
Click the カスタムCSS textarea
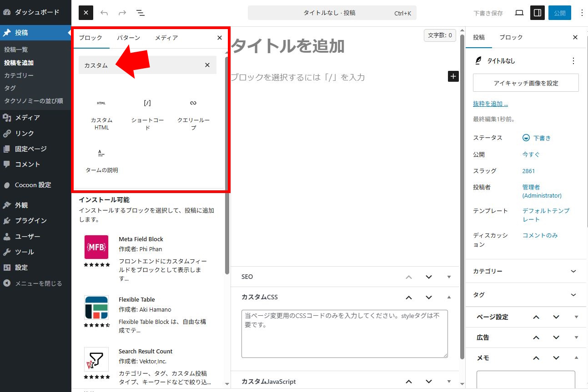(345, 334)
